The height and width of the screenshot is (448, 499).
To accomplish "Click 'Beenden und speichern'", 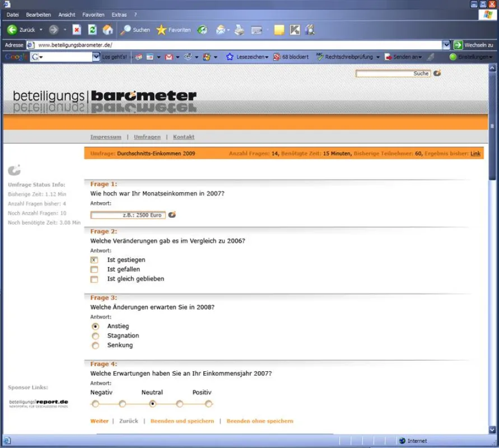I will point(183,421).
